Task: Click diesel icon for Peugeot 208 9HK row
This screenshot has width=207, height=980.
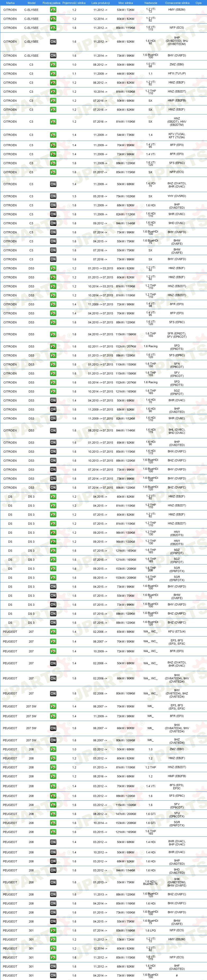Action: [x=53, y=882]
